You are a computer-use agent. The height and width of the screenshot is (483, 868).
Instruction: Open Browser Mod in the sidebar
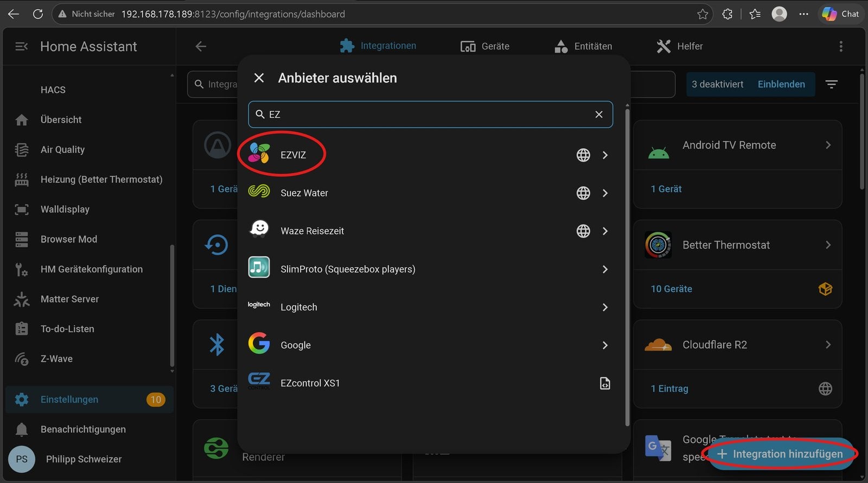90,239
